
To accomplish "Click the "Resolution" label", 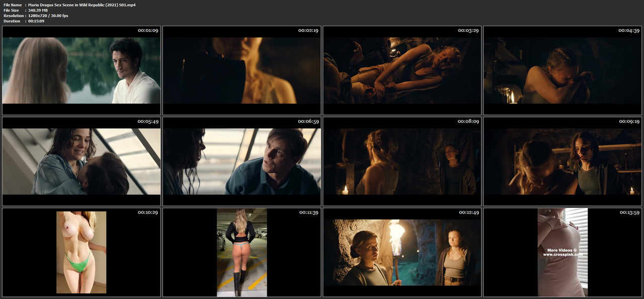I will (13, 16).
